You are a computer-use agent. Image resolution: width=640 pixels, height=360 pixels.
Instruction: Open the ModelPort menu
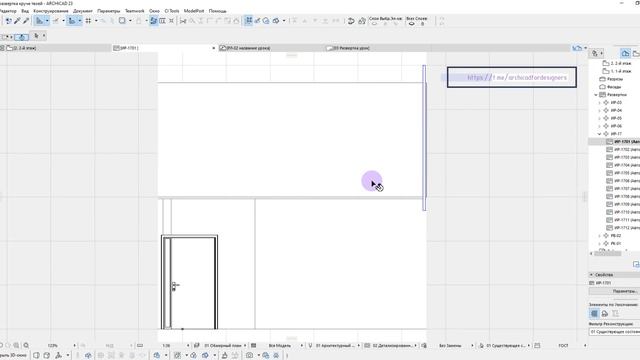point(194,11)
